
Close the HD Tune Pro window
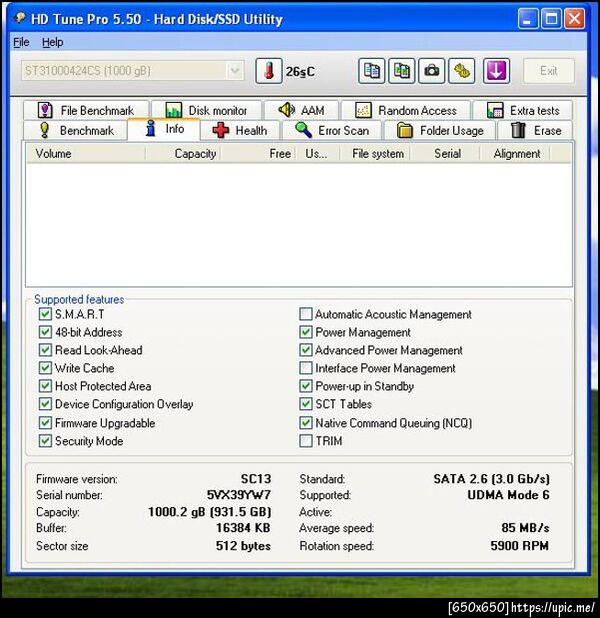click(x=574, y=19)
